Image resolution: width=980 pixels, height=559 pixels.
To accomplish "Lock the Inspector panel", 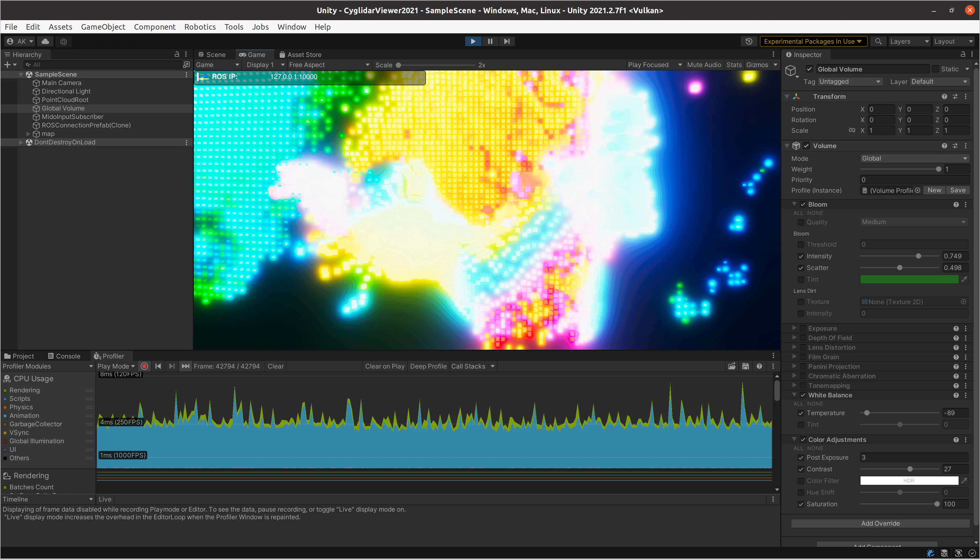I will coord(963,55).
